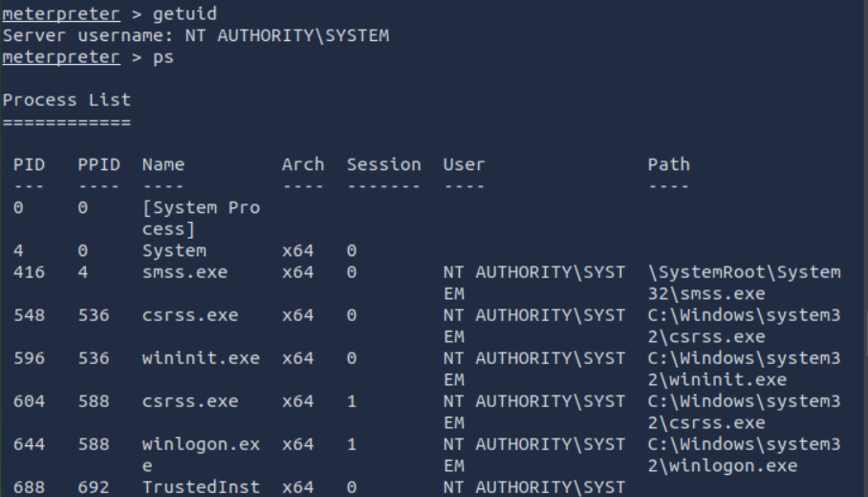Click 'wininit.exe' process name

pyautogui.click(x=201, y=358)
